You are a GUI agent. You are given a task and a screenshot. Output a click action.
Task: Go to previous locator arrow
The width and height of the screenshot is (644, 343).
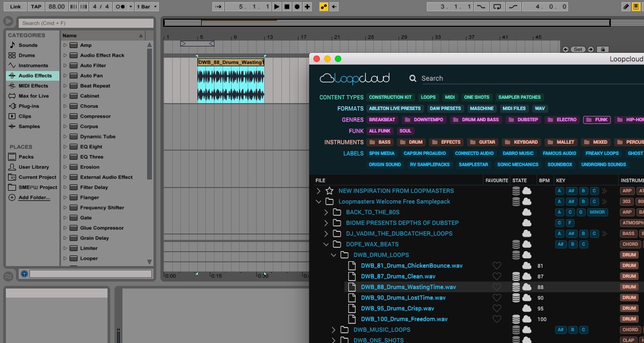tap(566, 49)
